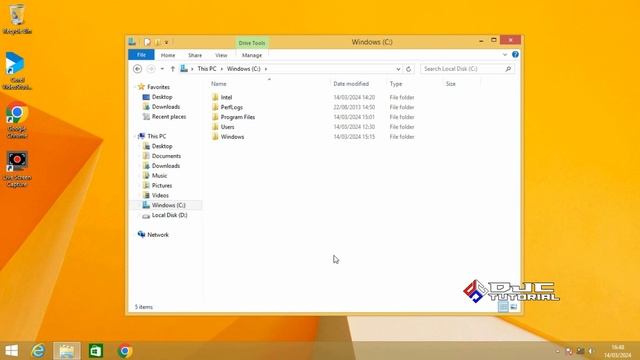This screenshot has height=360, width=640.
Task: Select the PerfLogs folder name
Action: [x=231, y=107]
